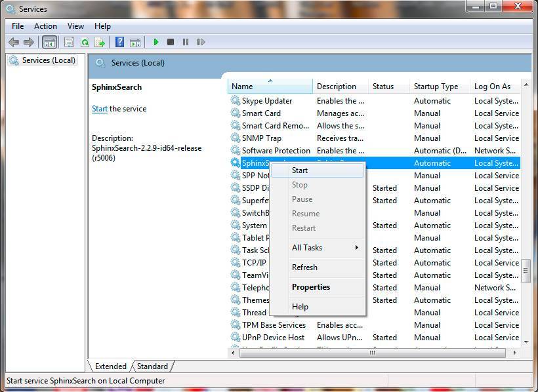Click the Back arrow in the toolbar
Image resolution: width=538 pixels, height=392 pixels.
pyautogui.click(x=14, y=42)
